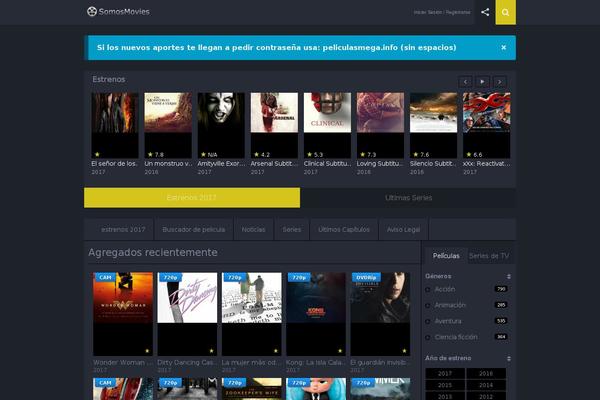This screenshot has height=400, width=600.
Task: Filter by year 2015 button
Action: 445,385
